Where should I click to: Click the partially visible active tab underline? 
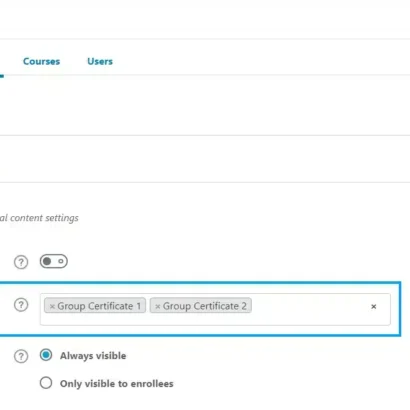[x=2, y=76]
